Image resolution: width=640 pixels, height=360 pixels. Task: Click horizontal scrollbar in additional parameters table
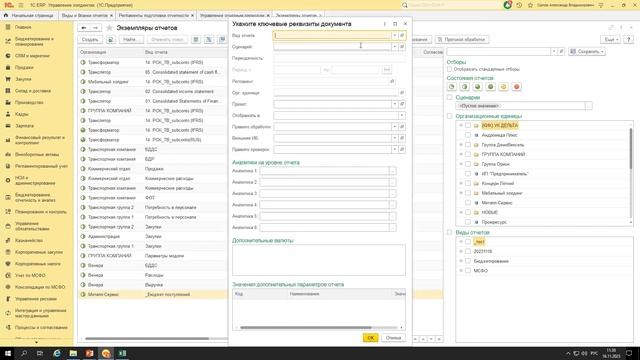click(306, 327)
